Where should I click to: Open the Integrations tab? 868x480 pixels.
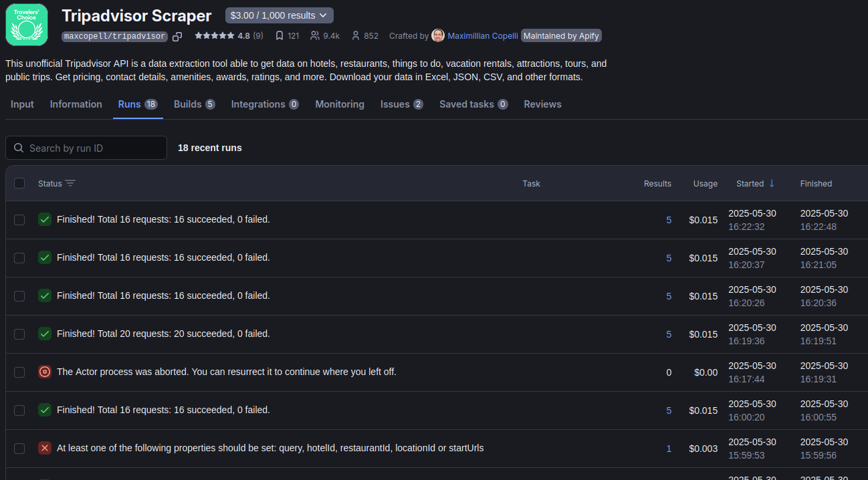pyautogui.click(x=265, y=104)
